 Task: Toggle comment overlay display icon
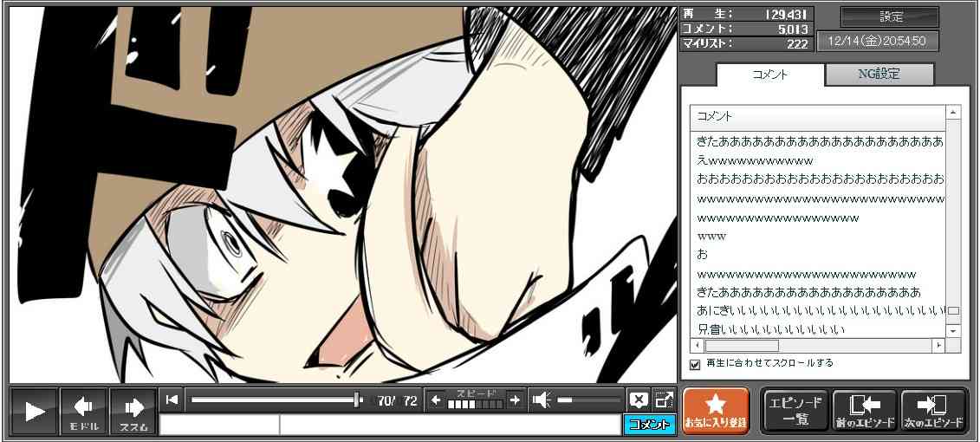click(639, 400)
